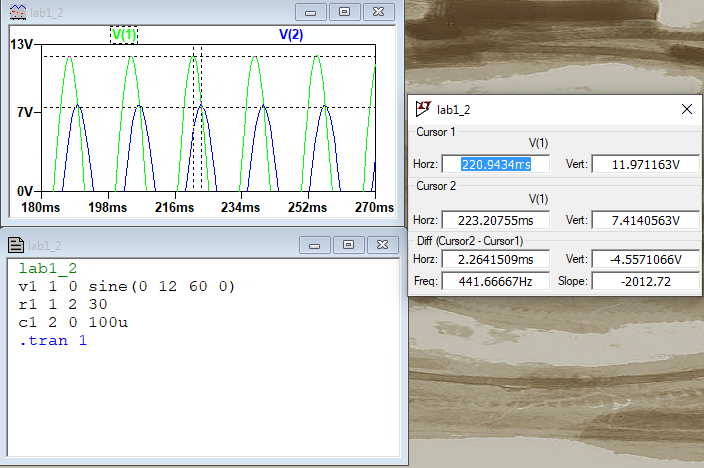Click the Cursor 1 Horz input field

coord(495,164)
